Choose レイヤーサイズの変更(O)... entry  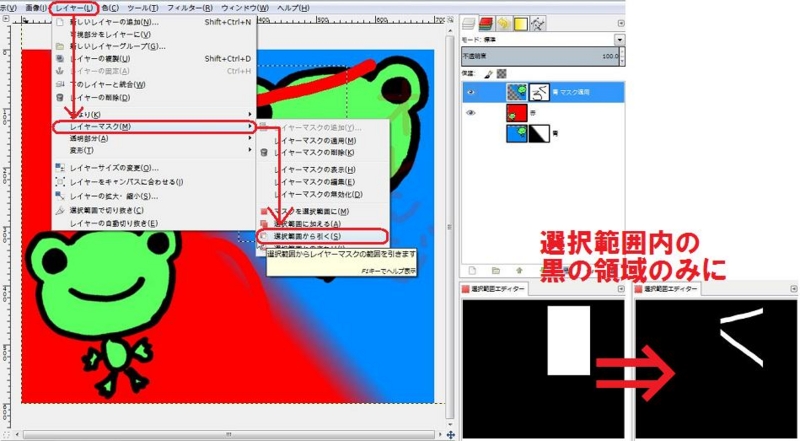[x=154, y=167]
